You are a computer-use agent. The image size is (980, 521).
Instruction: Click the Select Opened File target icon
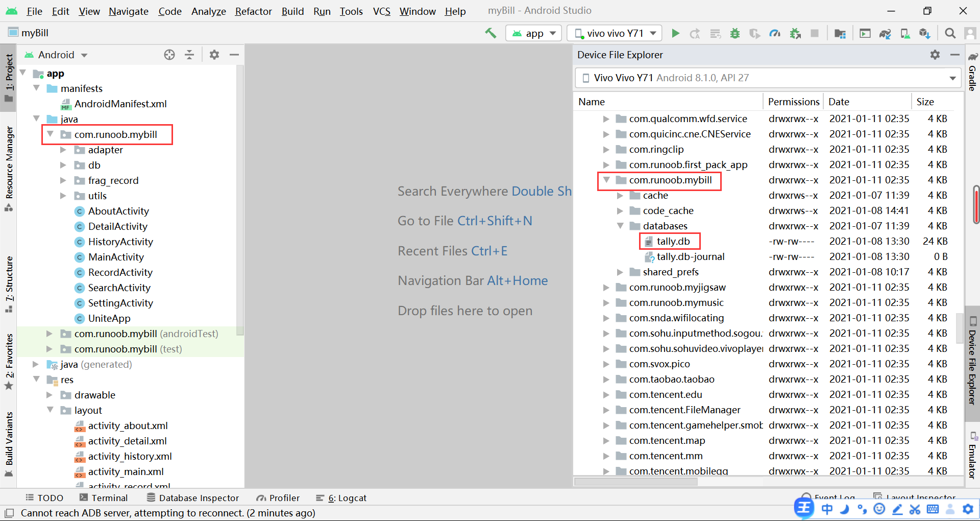169,55
